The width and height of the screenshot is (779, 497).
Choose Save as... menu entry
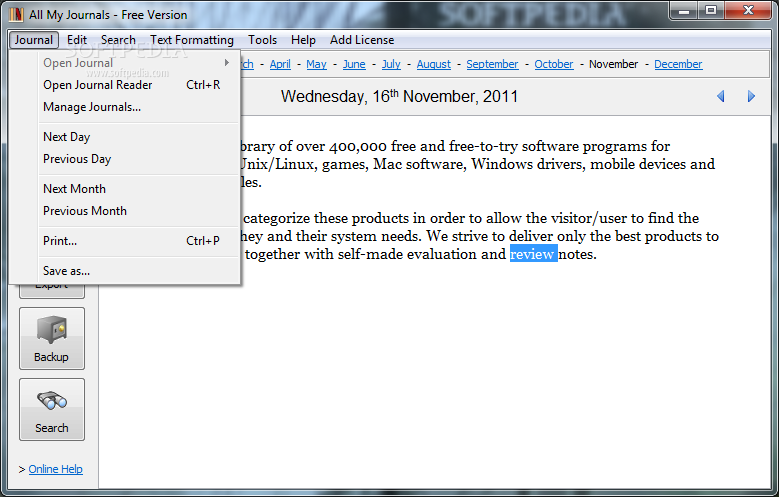click(x=139, y=271)
